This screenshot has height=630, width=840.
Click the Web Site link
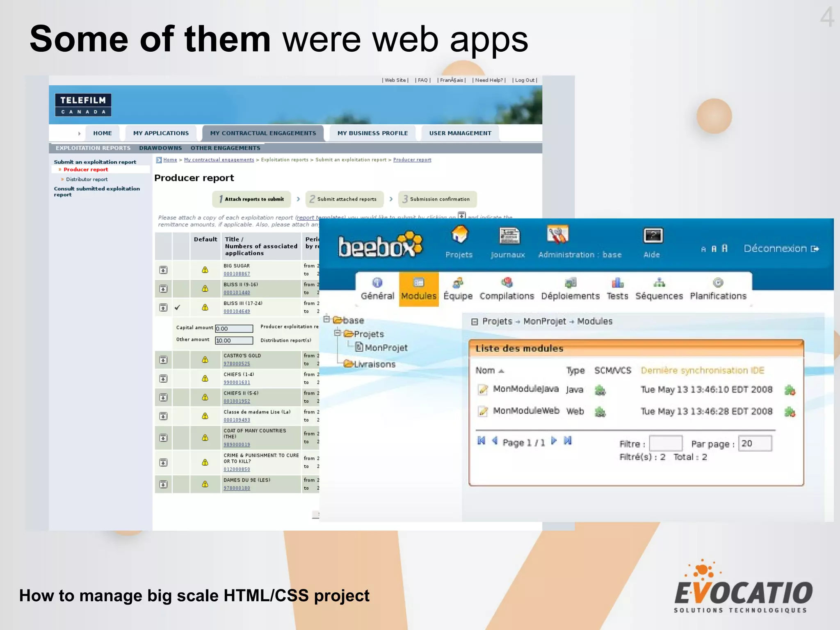(395, 80)
